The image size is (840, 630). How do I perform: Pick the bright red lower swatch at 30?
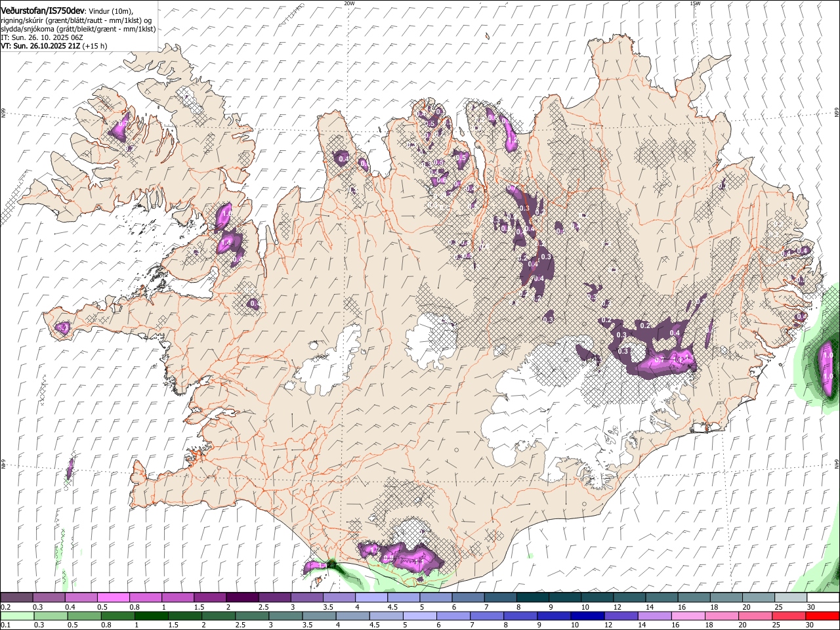pyautogui.click(x=822, y=616)
